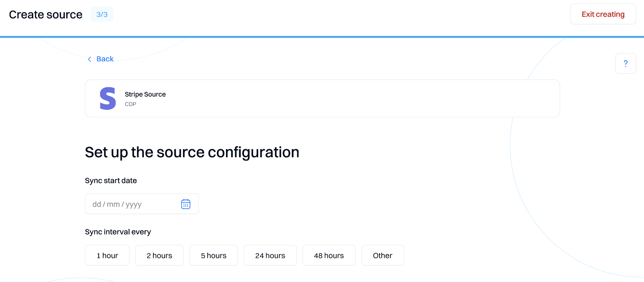This screenshot has height=282, width=644.
Task: Select the 1 hour sync interval
Action: [x=107, y=256]
